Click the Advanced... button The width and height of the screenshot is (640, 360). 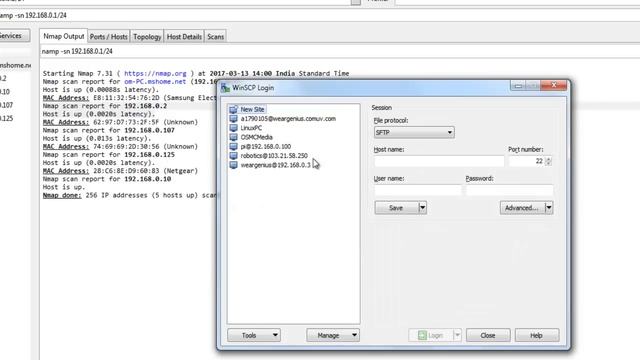pyautogui.click(x=522, y=208)
